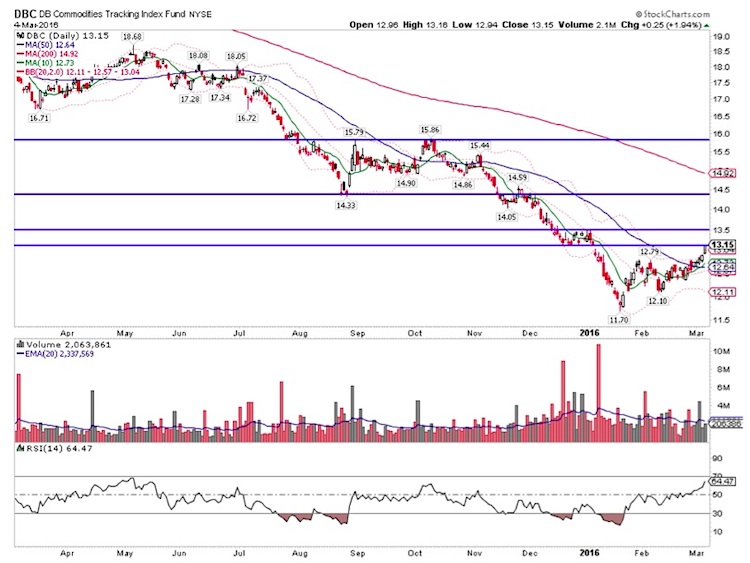The height and width of the screenshot is (563, 750).
Task: Click the 18.05 price annotation
Action: click(x=236, y=56)
